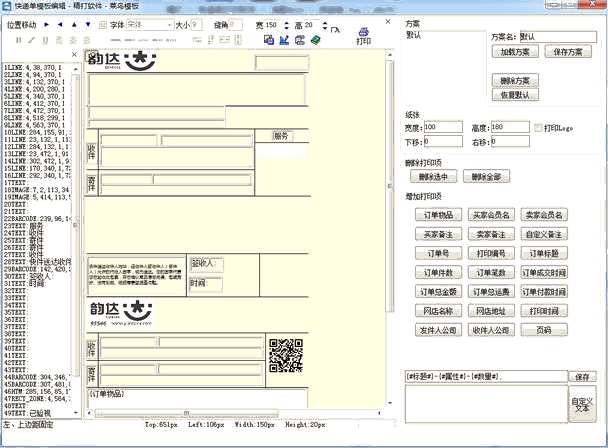Viewport: 608px width, 448px height.
Task: Click the move-down position arrow
Action: 85,24
